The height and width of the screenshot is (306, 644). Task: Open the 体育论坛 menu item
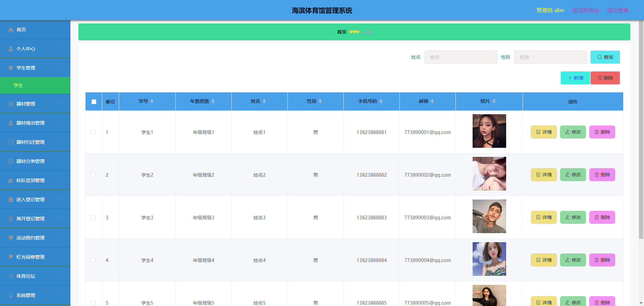click(35, 276)
